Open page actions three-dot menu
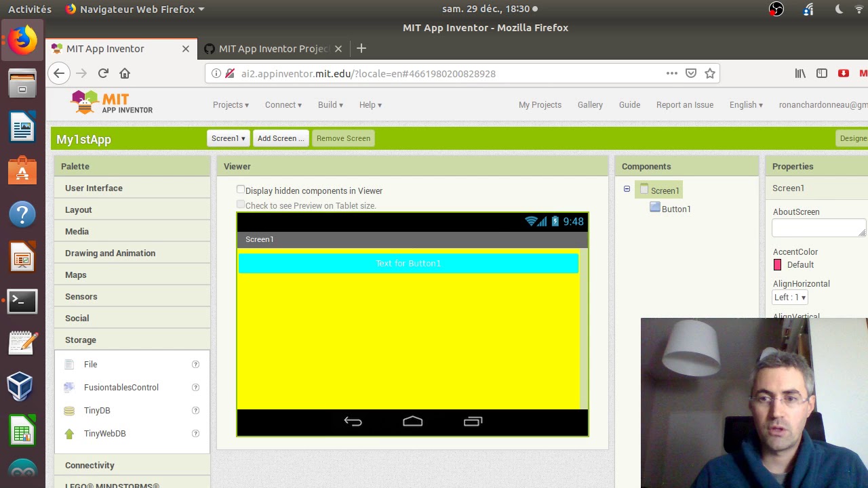The height and width of the screenshot is (488, 868). (x=672, y=73)
